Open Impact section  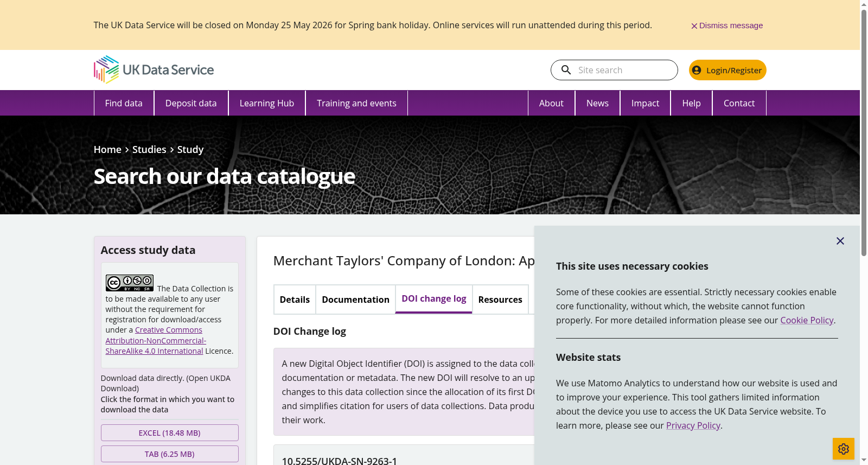(x=645, y=103)
